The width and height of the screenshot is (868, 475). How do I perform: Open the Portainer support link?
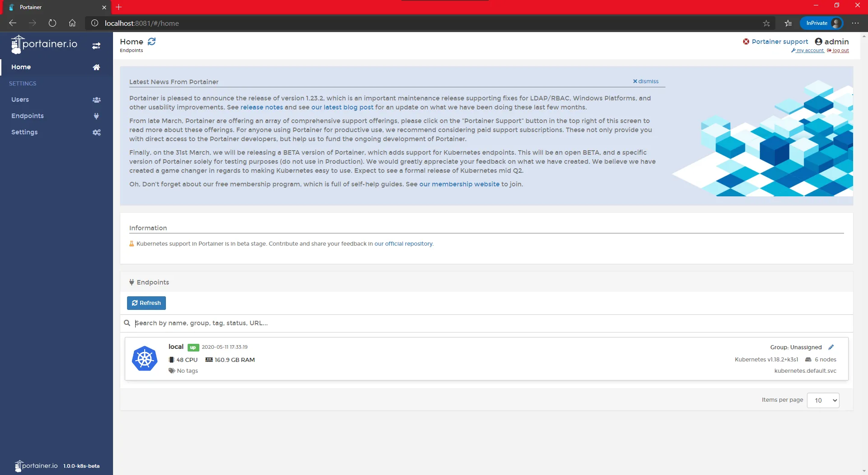coord(779,42)
